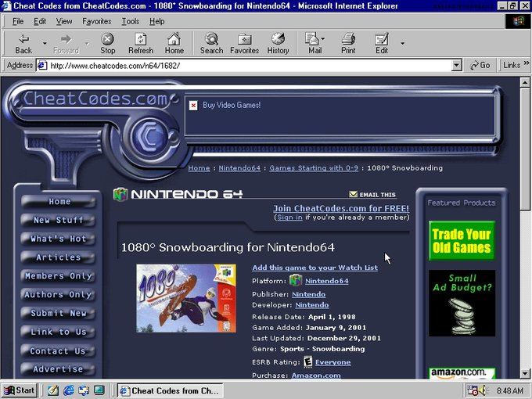Image resolution: width=532 pixels, height=399 pixels.
Task: Click the Windows logo throbber icon
Action: 518,21
